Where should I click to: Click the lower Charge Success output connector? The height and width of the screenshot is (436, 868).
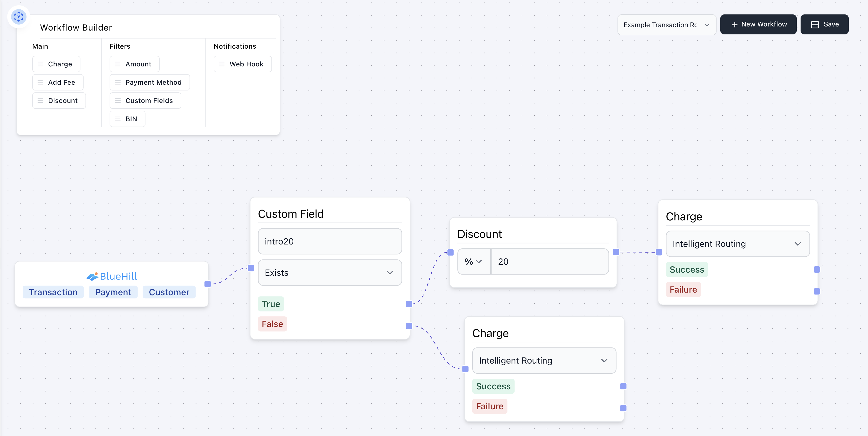pyautogui.click(x=623, y=386)
